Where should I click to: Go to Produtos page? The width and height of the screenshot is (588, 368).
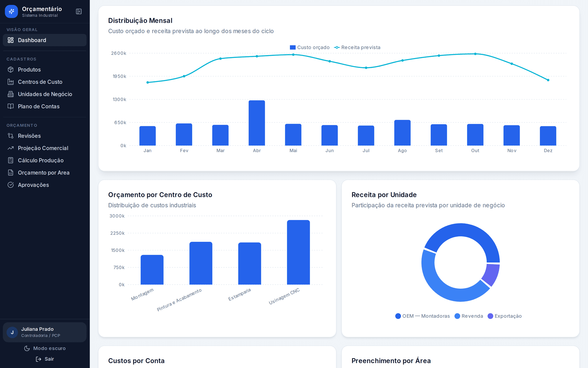[x=45, y=70]
